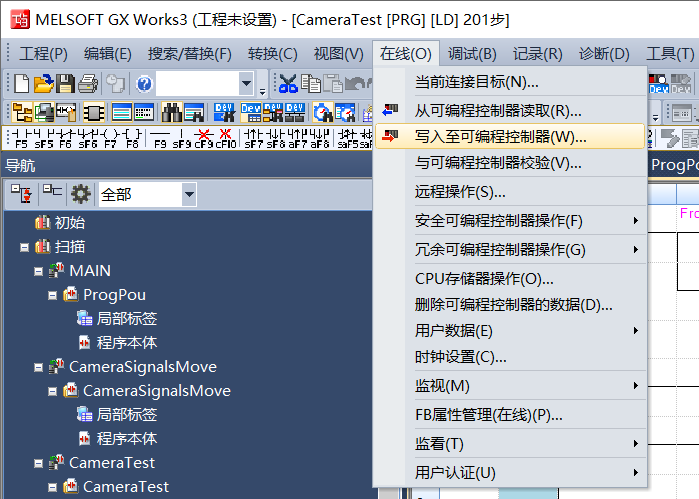Click the New project icon

21,83
